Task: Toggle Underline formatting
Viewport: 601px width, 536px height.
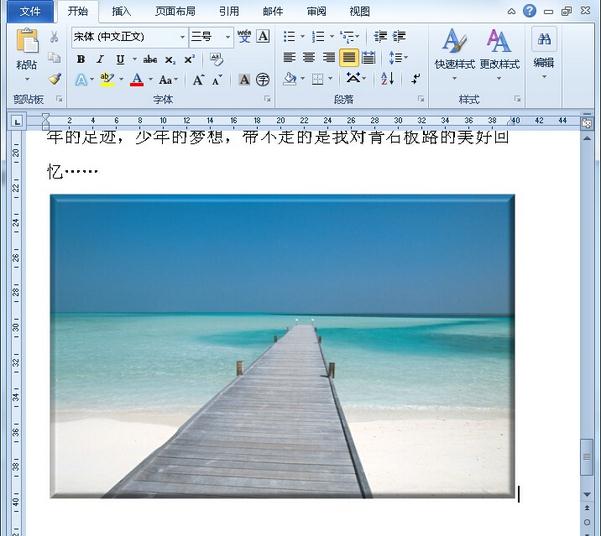Action: [120, 59]
